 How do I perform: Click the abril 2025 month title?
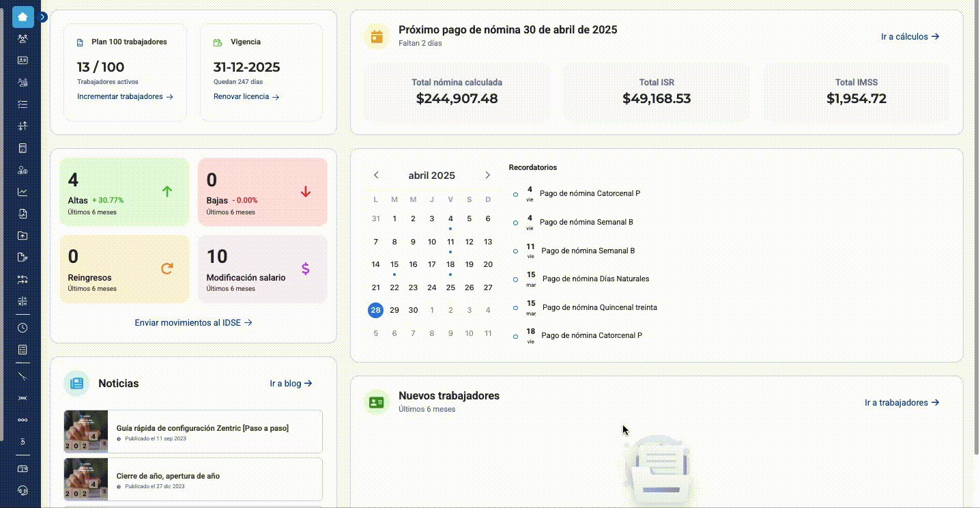click(431, 175)
